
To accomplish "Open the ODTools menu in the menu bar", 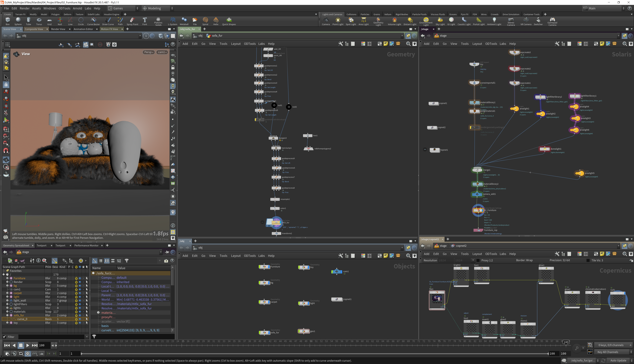I will 64,8.
